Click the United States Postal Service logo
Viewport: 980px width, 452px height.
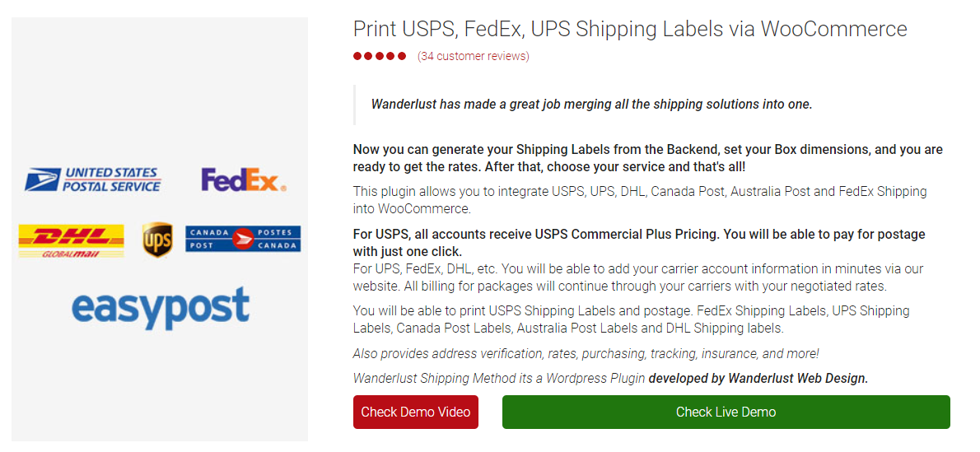tap(92, 179)
